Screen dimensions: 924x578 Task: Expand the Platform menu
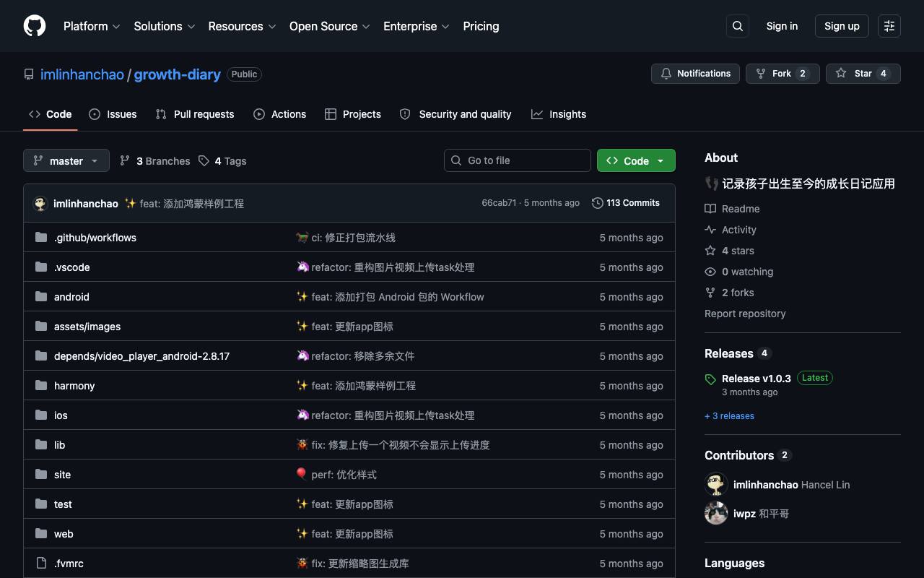92,26
